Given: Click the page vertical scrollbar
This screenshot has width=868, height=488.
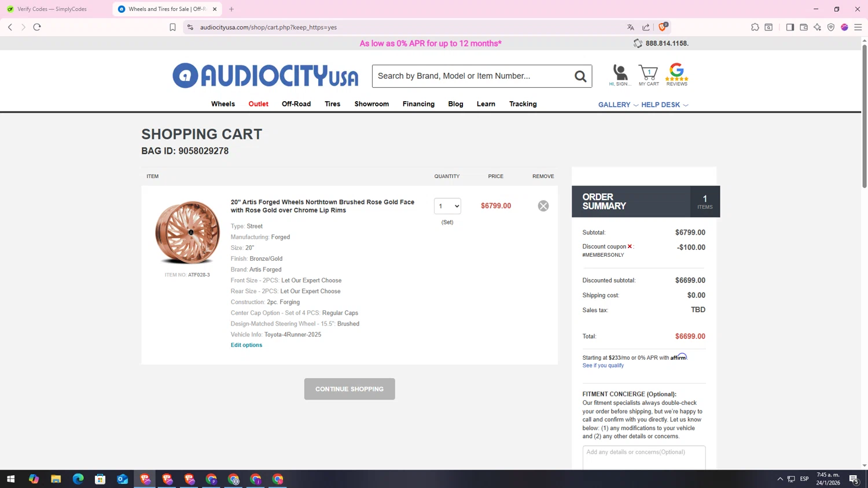Looking at the screenshot, I should 865,116.
